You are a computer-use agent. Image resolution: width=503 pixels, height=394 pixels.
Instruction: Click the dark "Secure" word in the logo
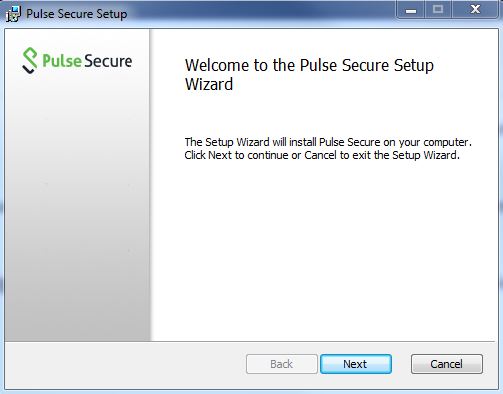coord(108,61)
